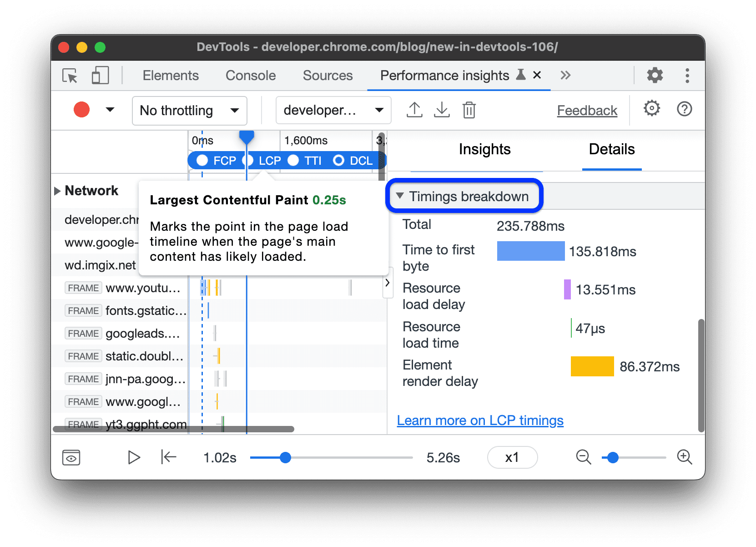Select the DCL marker in timeline
This screenshot has height=547, width=756.
(353, 161)
